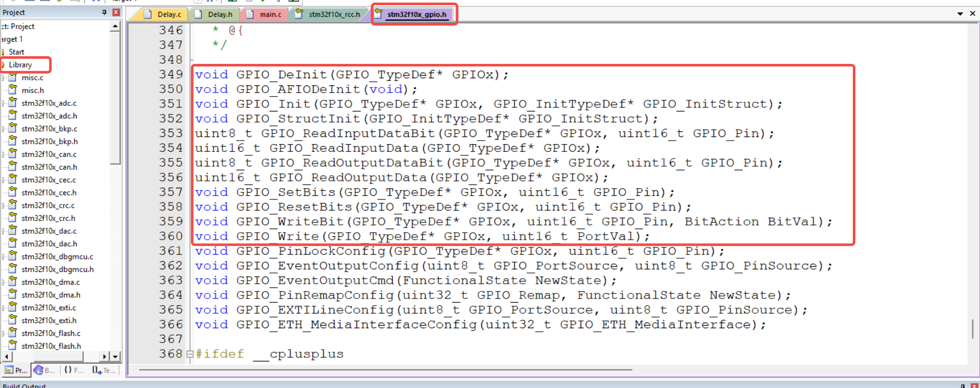
Task: Select stm32f10x_dbgmcu.c in the tree
Action: [x=57, y=256]
